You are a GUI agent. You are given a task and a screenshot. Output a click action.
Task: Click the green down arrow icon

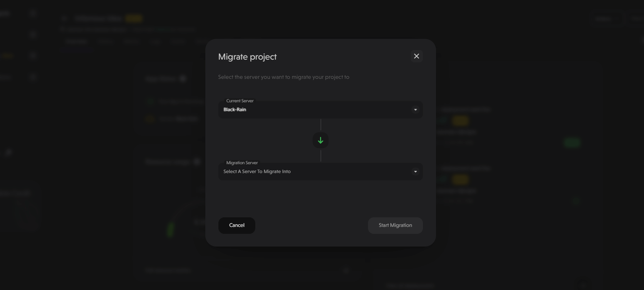[x=321, y=140]
